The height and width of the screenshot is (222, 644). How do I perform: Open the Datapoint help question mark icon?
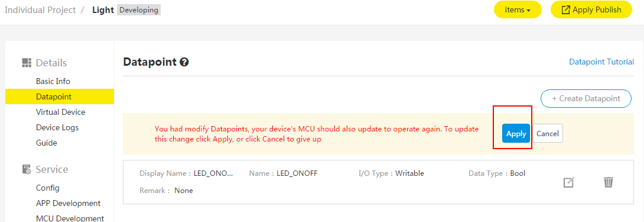coord(184,62)
